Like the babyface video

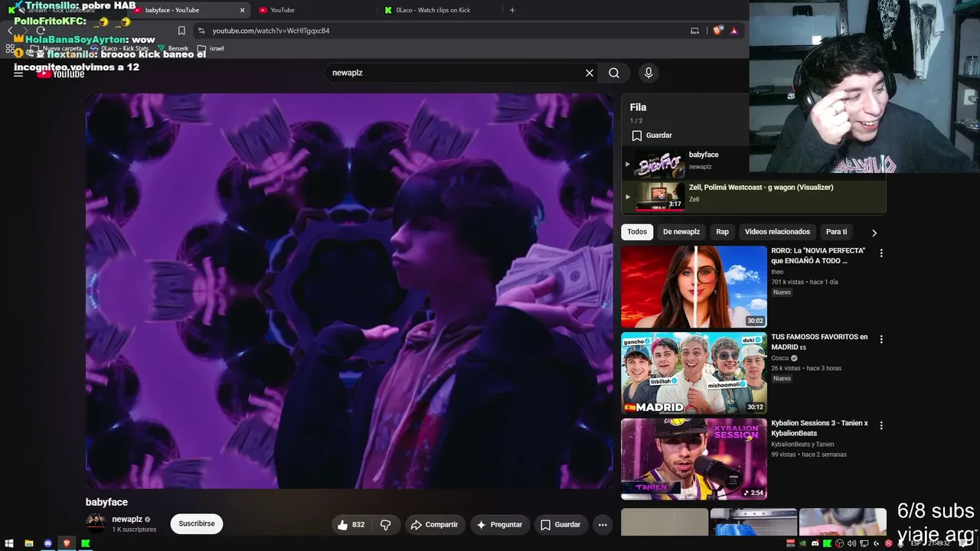coord(351,524)
